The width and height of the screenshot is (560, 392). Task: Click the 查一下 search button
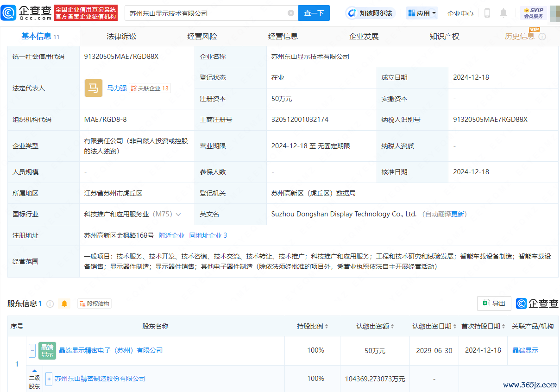pyautogui.click(x=314, y=13)
